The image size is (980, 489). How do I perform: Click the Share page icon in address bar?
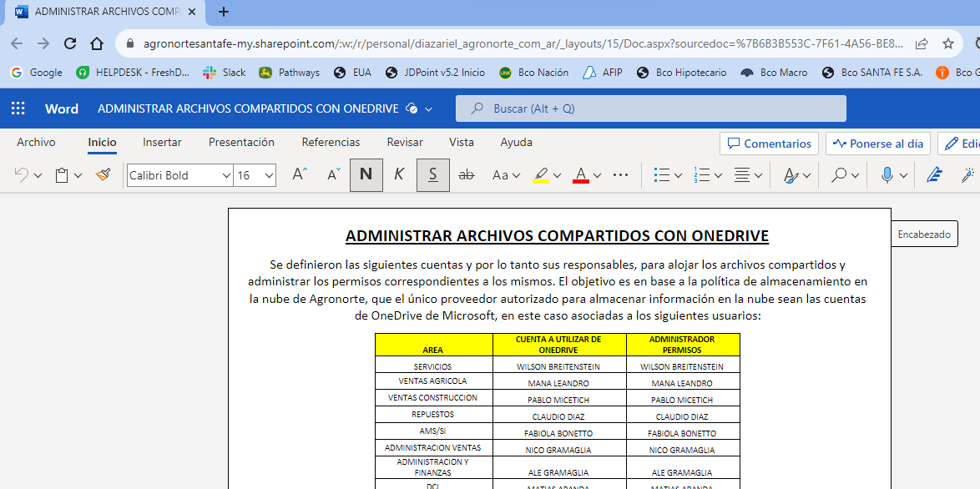point(922,43)
